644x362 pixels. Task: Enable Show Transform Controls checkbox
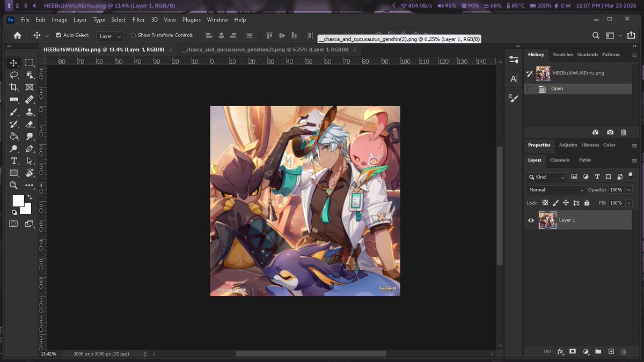coord(133,35)
